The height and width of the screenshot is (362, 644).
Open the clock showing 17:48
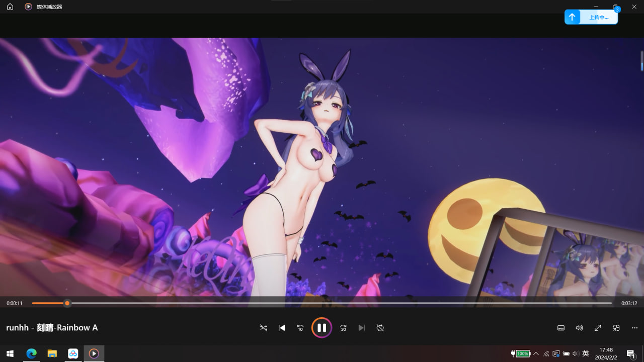tap(606, 353)
